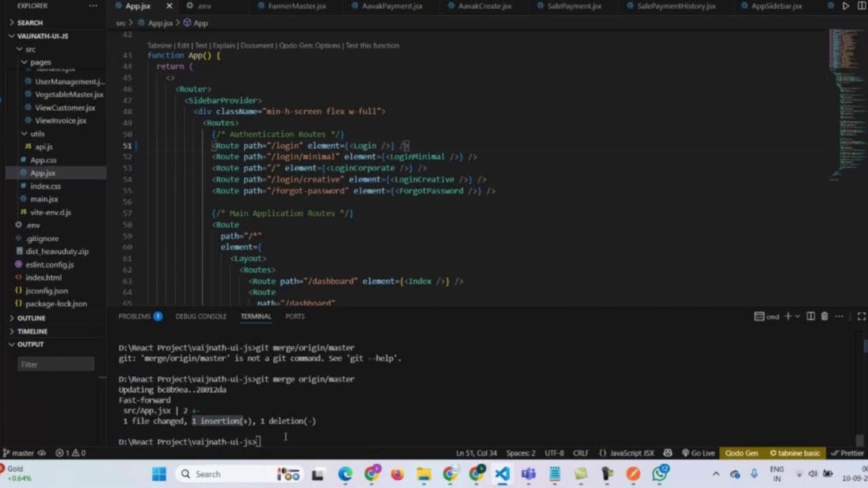This screenshot has width=868, height=488.
Task: Open ViewInvoice.jsx in the explorer
Action: [x=60, y=121]
